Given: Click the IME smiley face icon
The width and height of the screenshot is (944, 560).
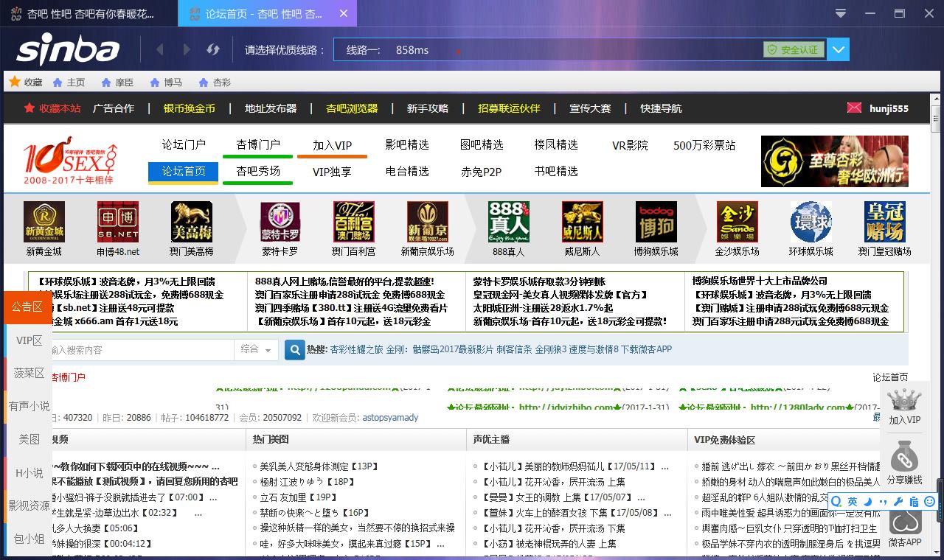Looking at the screenshot, I should (x=929, y=502).
